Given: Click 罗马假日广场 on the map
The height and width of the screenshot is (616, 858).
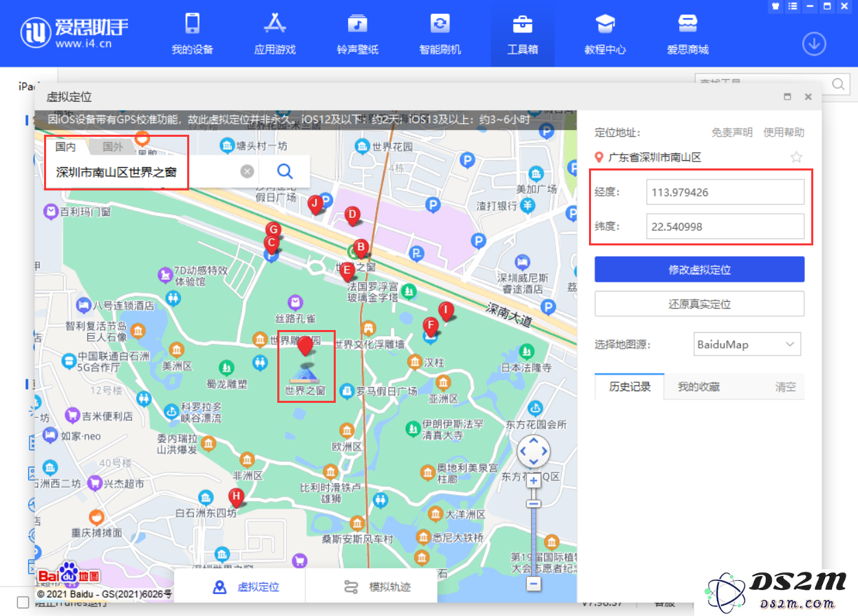Looking at the screenshot, I should click(387, 390).
